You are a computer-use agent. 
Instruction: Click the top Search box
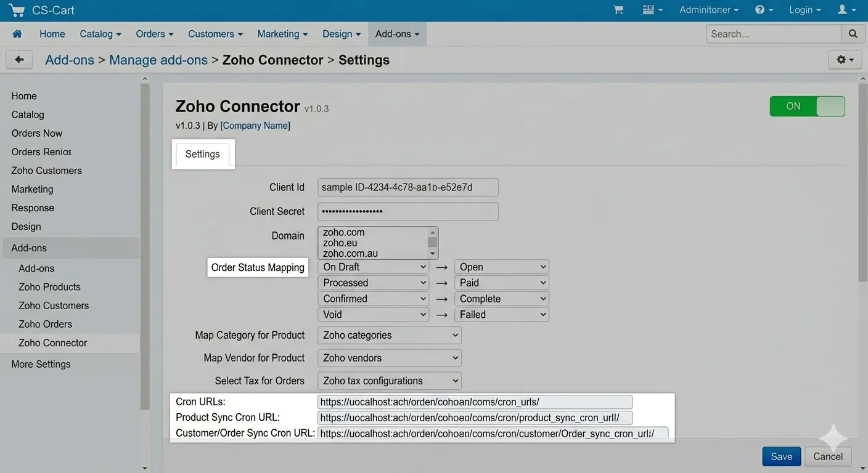click(x=774, y=34)
